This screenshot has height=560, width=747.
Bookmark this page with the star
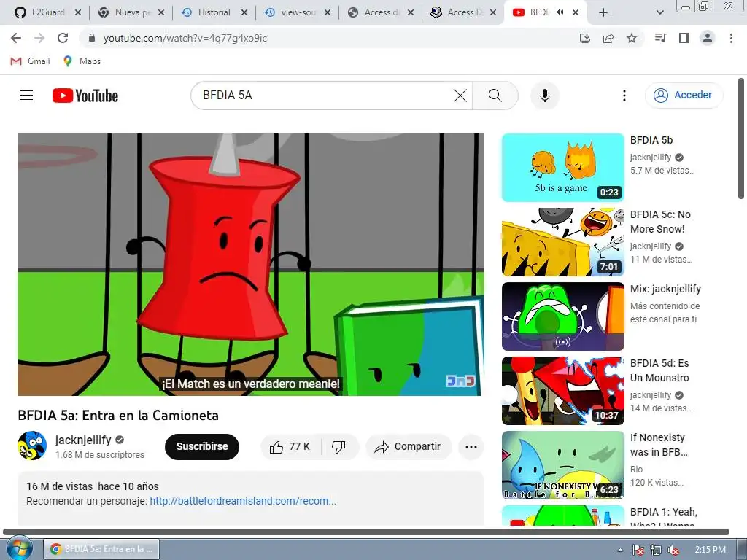coord(632,38)
